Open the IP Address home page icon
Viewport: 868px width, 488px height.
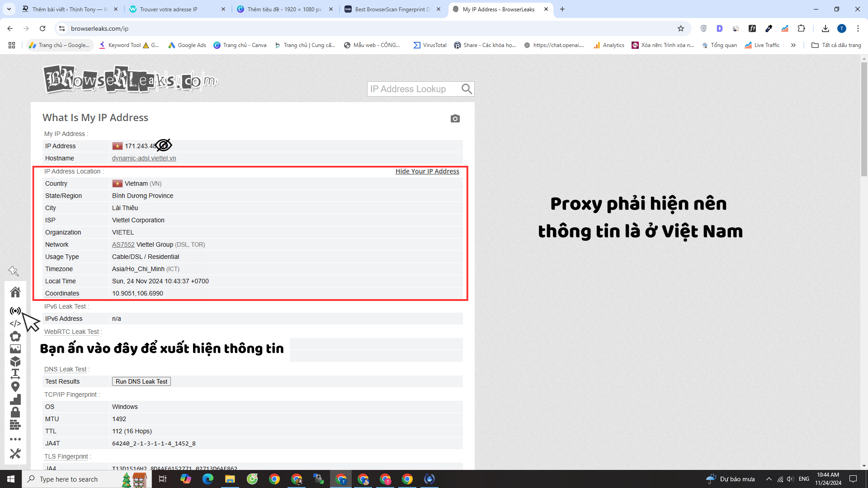[15, 292]
